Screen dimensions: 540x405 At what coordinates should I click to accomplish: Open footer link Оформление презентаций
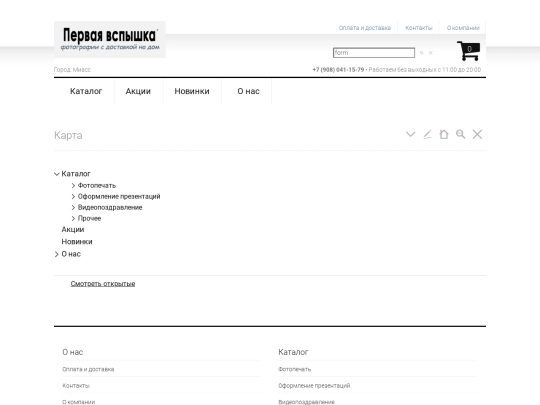(x=314, y=386)
